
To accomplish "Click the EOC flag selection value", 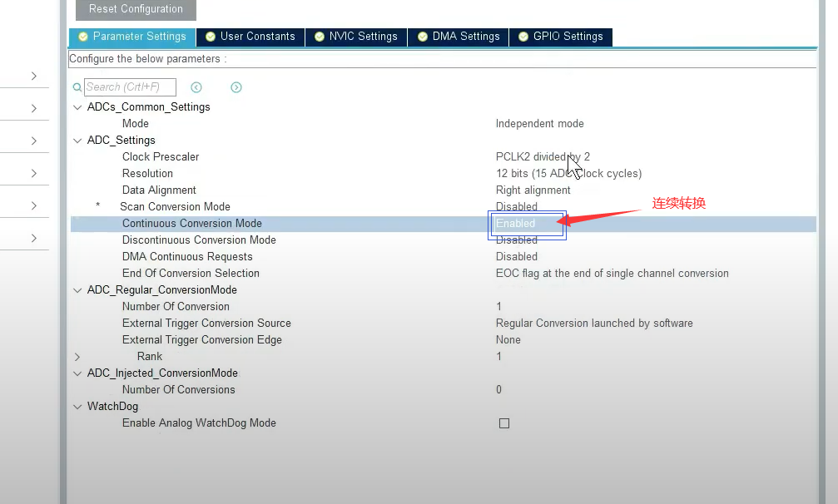I will (612, 274).
